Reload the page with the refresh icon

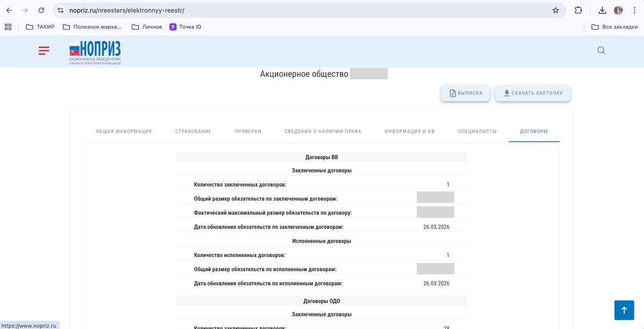tap(41, 10)
